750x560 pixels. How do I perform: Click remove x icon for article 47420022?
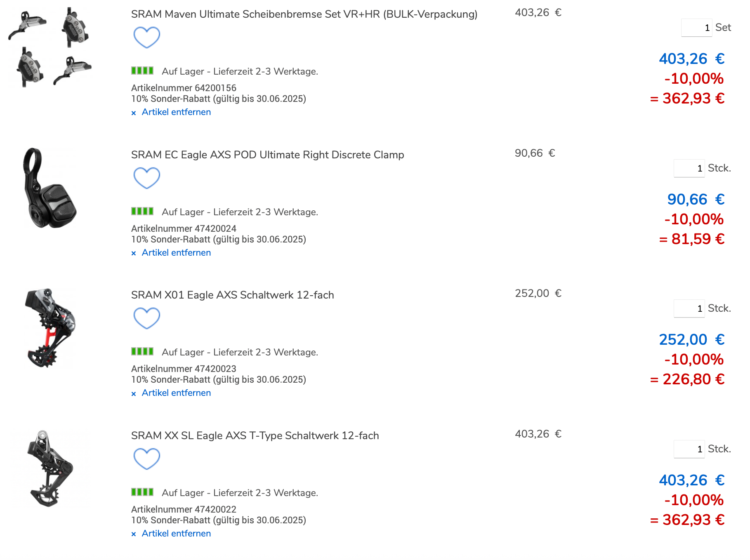point(134,534)
